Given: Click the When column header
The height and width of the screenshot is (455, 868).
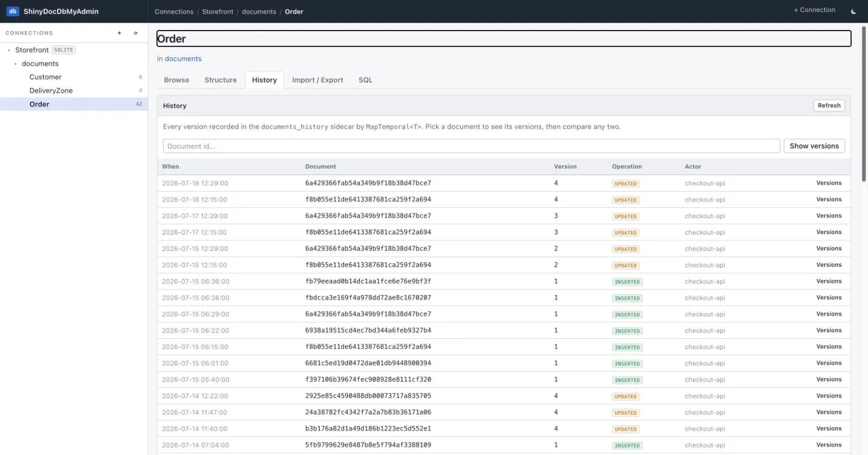Looking at the screenshot, I should tap(171, 167).
